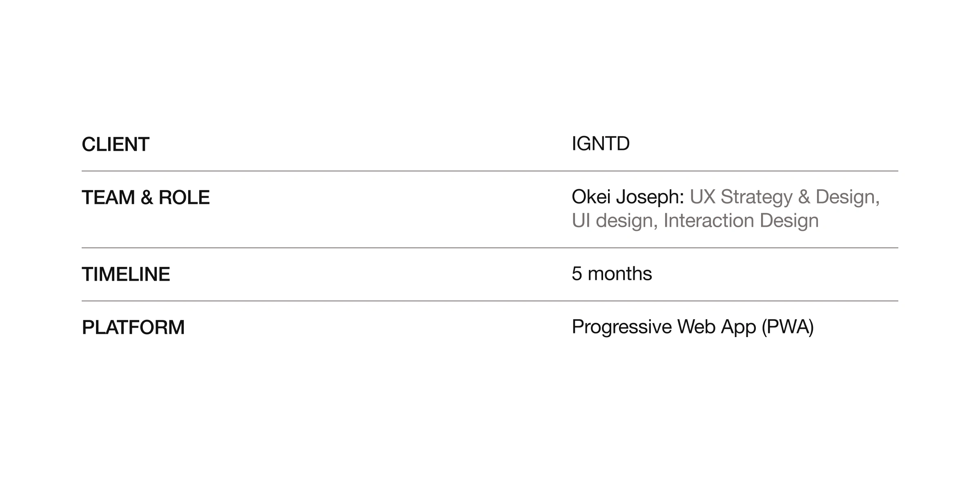Click the number 5 in the timeline value
The width and height of the screenshot is (980, 485).
pyautogui.click(x=577, y=274)
